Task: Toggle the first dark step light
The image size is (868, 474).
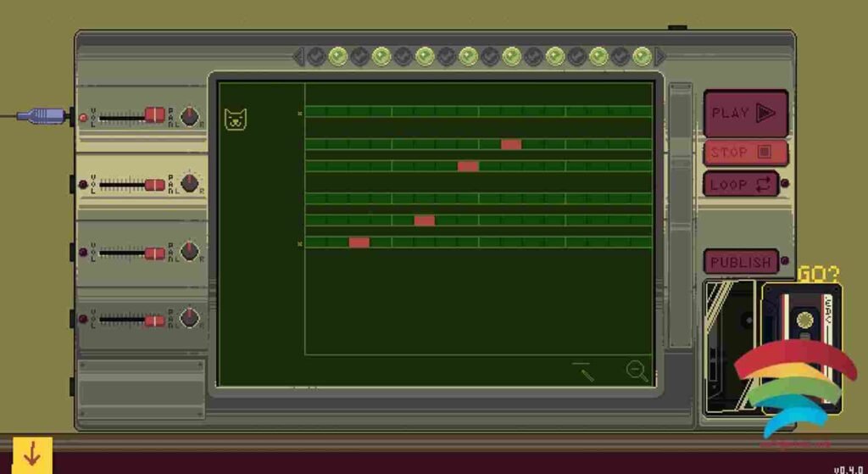Action: pos(316,57)
